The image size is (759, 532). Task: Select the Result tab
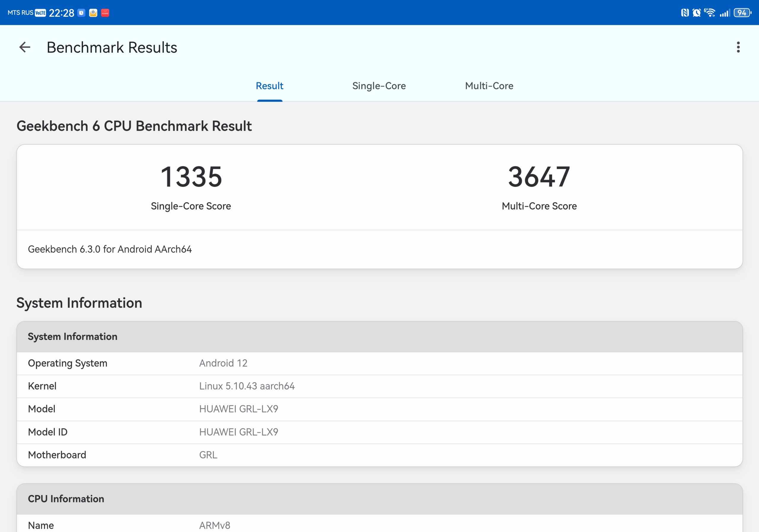[x=270, y=86]
